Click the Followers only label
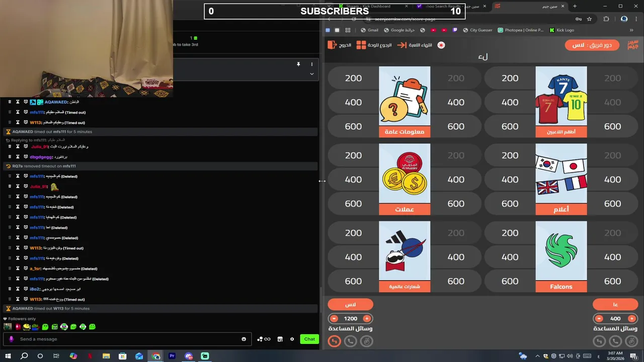 coord(22,319)
